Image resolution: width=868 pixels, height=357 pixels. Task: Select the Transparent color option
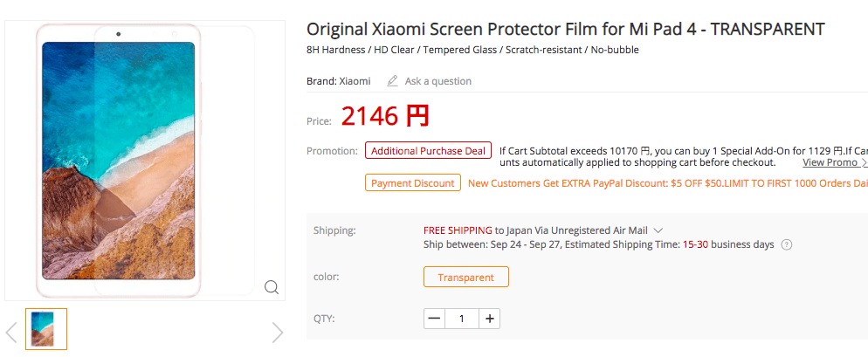[465, 278]
